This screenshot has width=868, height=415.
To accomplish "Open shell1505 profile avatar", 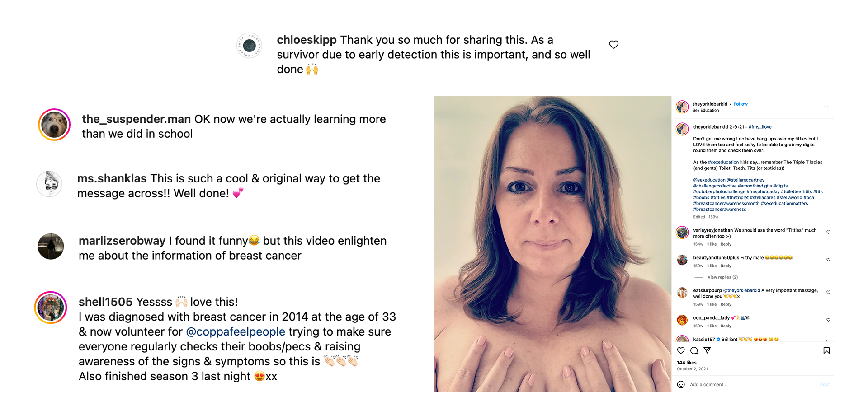I will 51,308.
